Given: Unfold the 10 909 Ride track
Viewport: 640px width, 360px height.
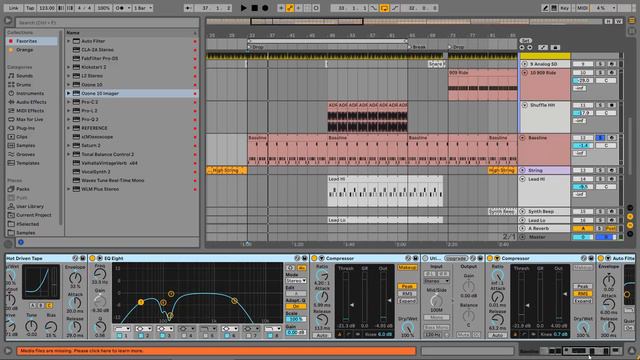Looking at the screenshot, I should pos(524,73).
